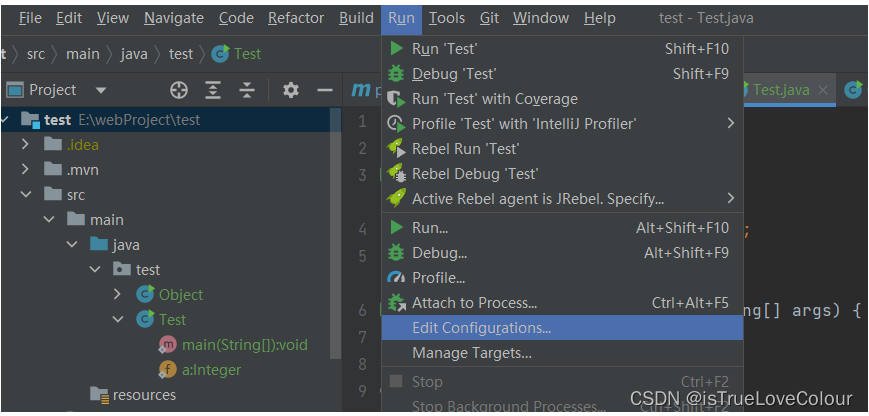Viewport: 869px width, 416px height.
Task: Click the java source folder icon
Action: coord(99,244)
